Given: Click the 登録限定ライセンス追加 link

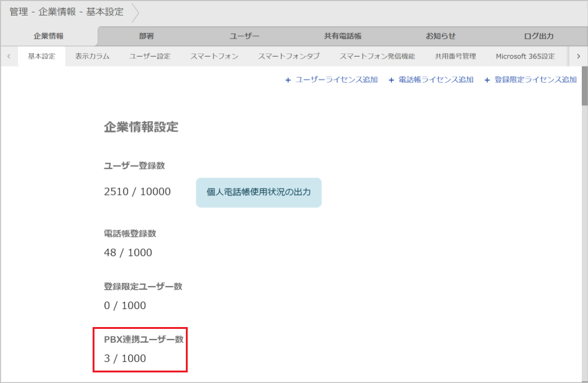Looking at the screenshot, I should pos(535,80).
